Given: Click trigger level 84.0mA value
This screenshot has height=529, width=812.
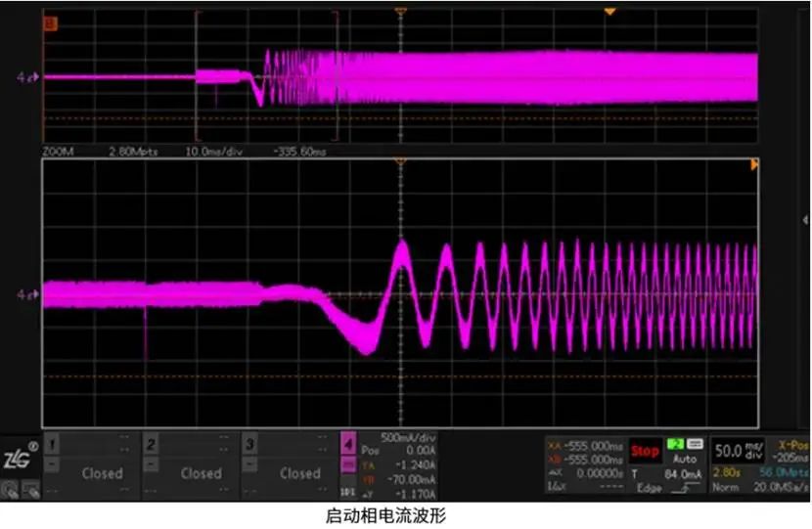Looking at the screenshot, I should coord(683,474).
